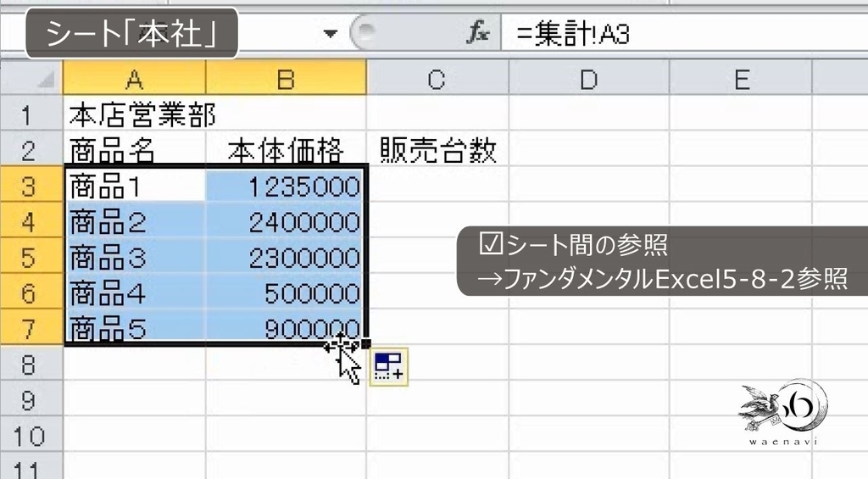The height and width of the screenshot is (479, 868).
Task: Select row 2 header
Action: pyautogui.click(x=31, y=149)
